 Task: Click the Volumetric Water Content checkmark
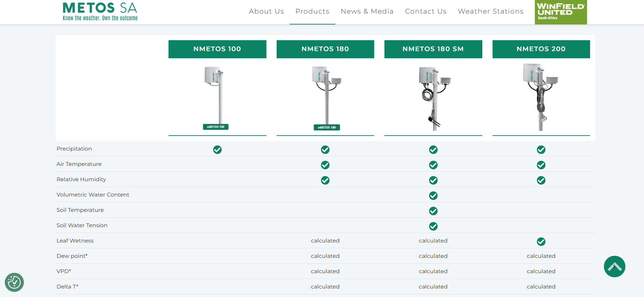coord(433,196)
